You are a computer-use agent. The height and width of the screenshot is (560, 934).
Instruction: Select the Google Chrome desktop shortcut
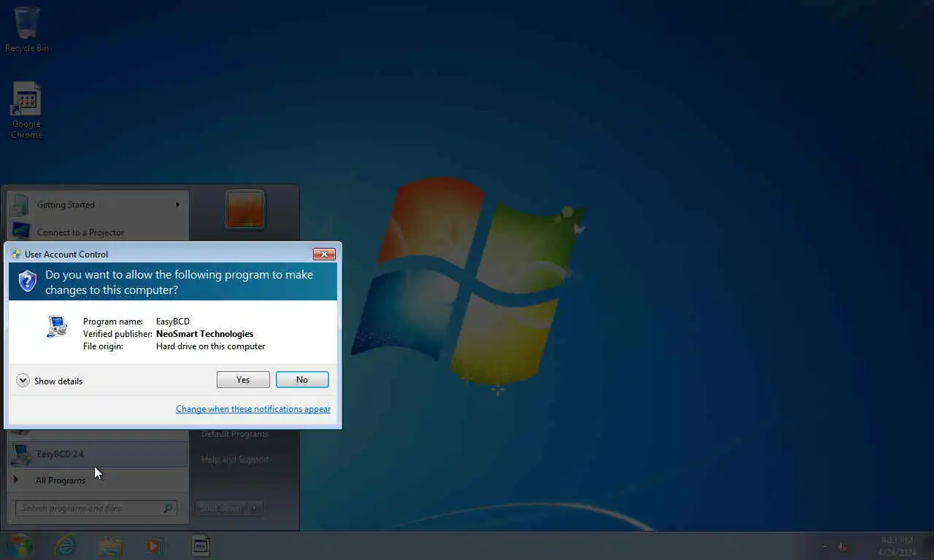(x=26, y=110)
